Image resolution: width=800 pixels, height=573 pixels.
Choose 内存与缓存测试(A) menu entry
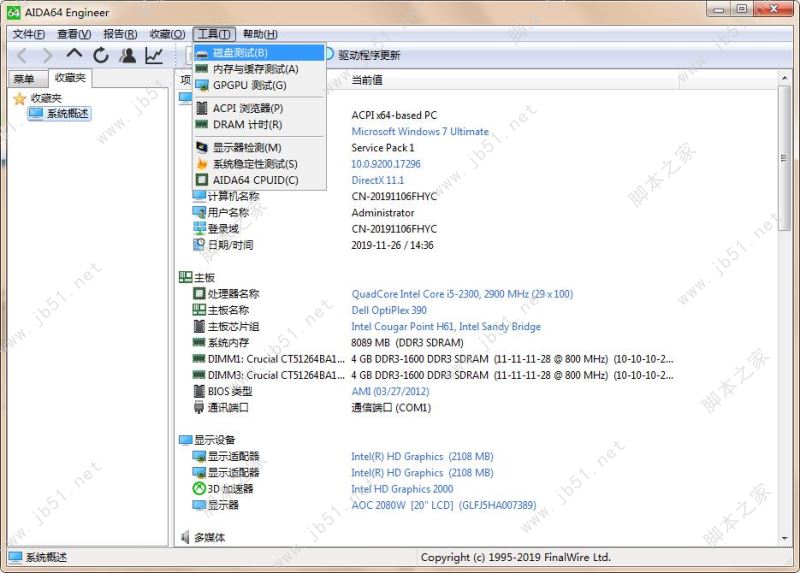pyautogui.click(x=259, y=69)
